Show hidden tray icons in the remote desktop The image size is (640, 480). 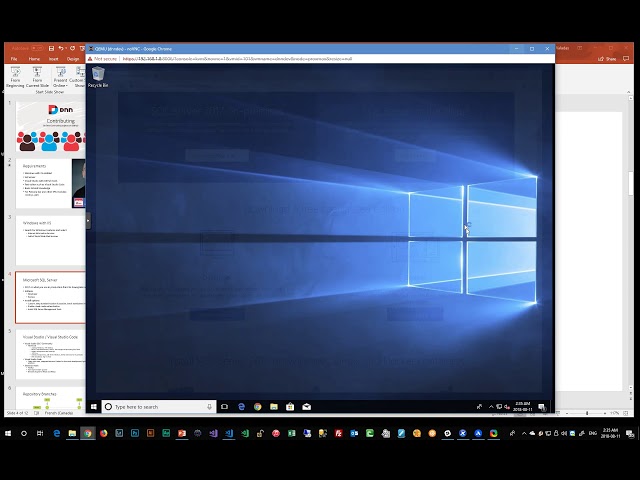[x=491, y=407]
